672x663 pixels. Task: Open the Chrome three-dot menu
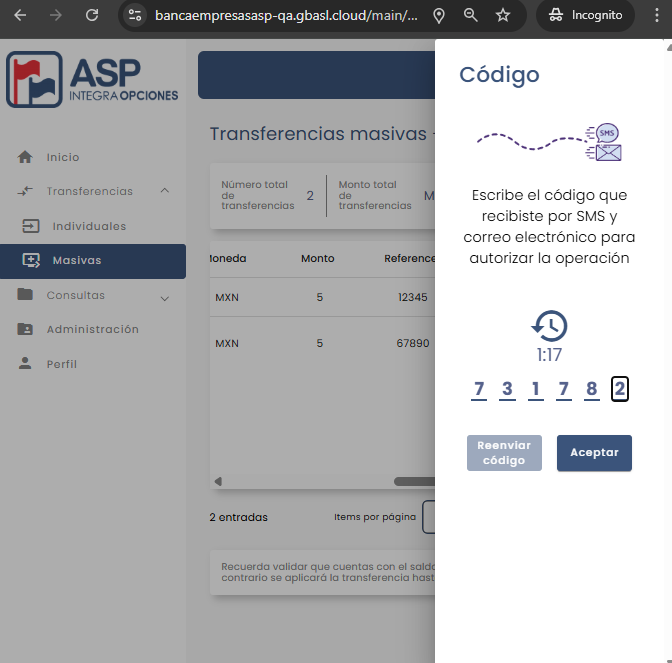tap(657, 16)
